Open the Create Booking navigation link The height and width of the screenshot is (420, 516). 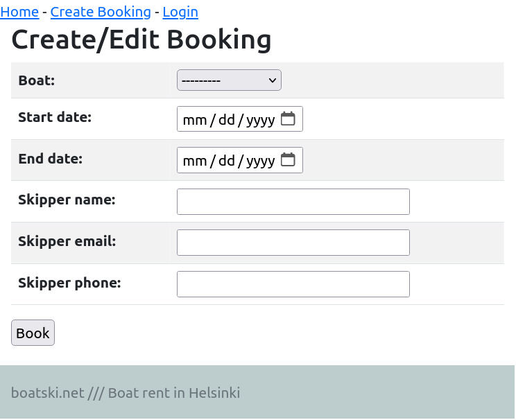[101, 12]
